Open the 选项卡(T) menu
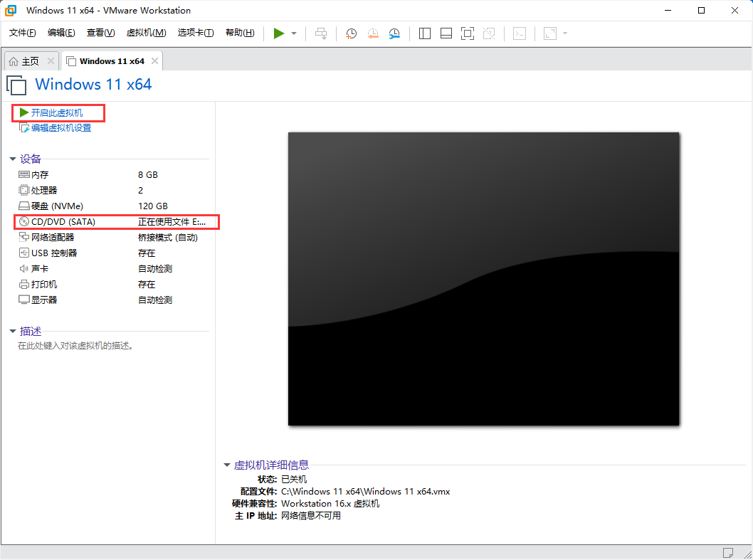Screen dimensions: 753x560 tap(196, 33)
